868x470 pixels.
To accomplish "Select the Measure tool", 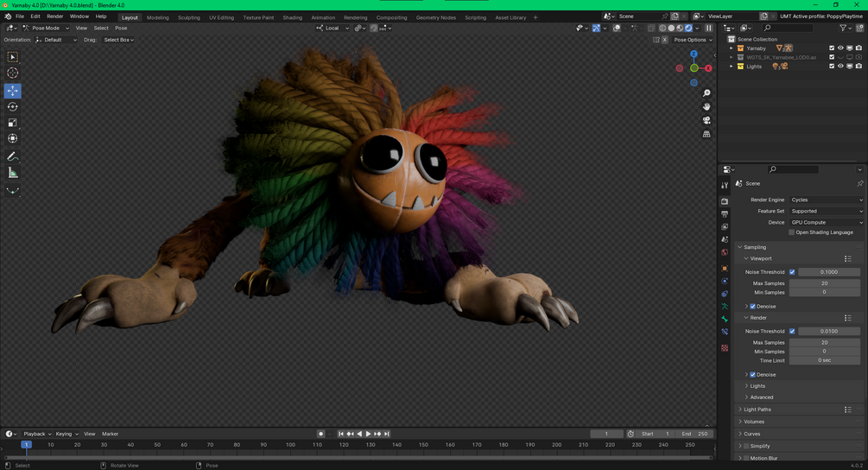I will point(12,174).
